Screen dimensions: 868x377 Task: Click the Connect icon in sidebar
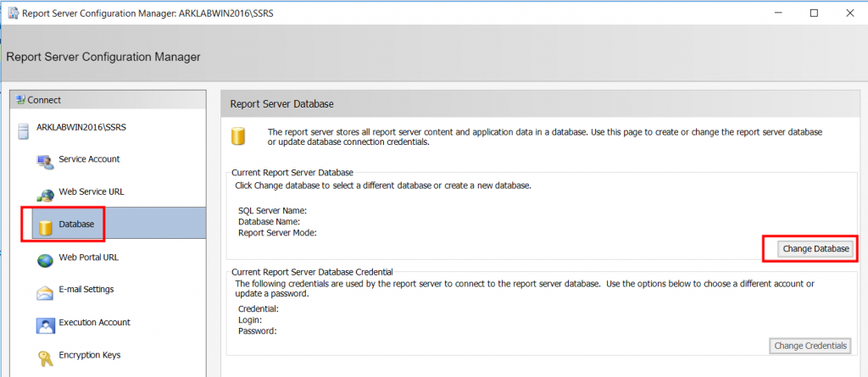click(20, 100)
